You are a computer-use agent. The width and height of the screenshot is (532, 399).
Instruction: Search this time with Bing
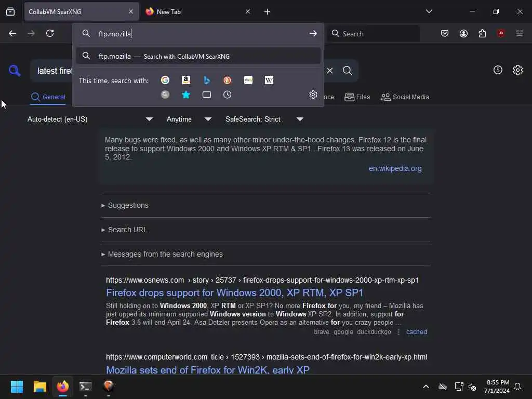207,80
